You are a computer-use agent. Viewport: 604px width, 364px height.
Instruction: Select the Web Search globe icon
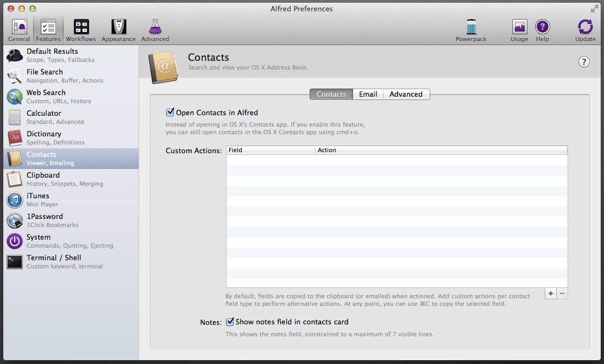click(15, 97)
